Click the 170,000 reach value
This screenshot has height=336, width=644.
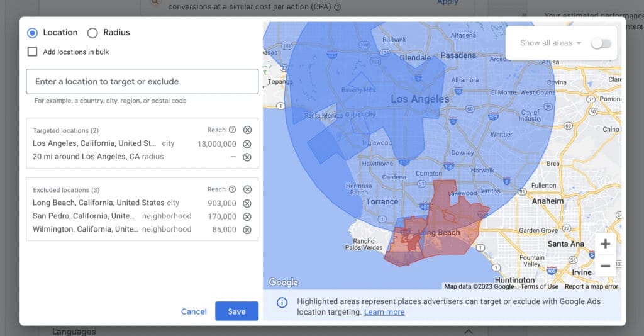click(222, 216)
